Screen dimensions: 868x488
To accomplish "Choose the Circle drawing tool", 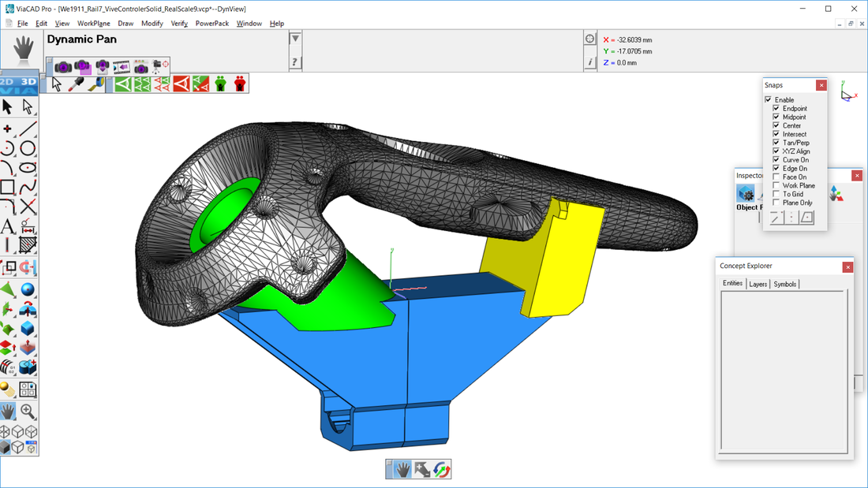I will coord(28,147).
